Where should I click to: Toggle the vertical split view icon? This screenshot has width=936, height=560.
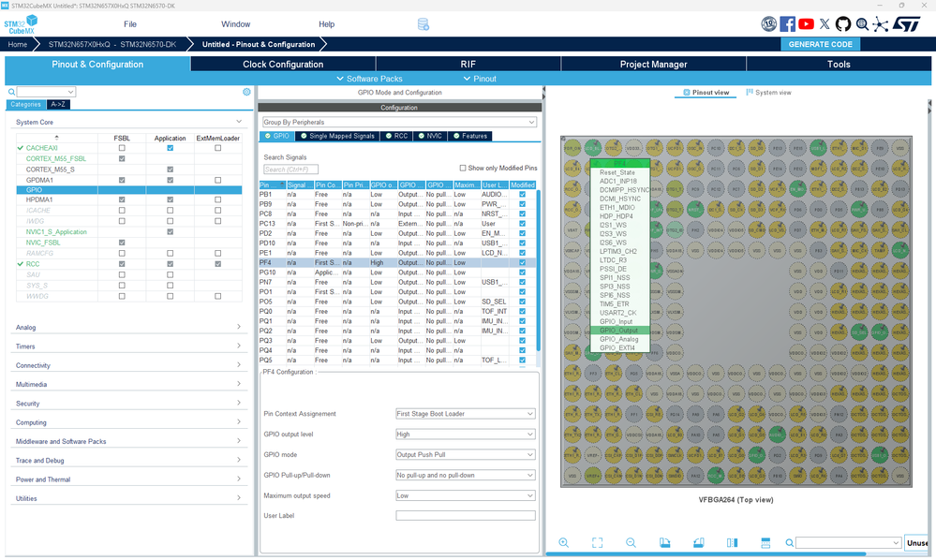click(x=732, y=543)
